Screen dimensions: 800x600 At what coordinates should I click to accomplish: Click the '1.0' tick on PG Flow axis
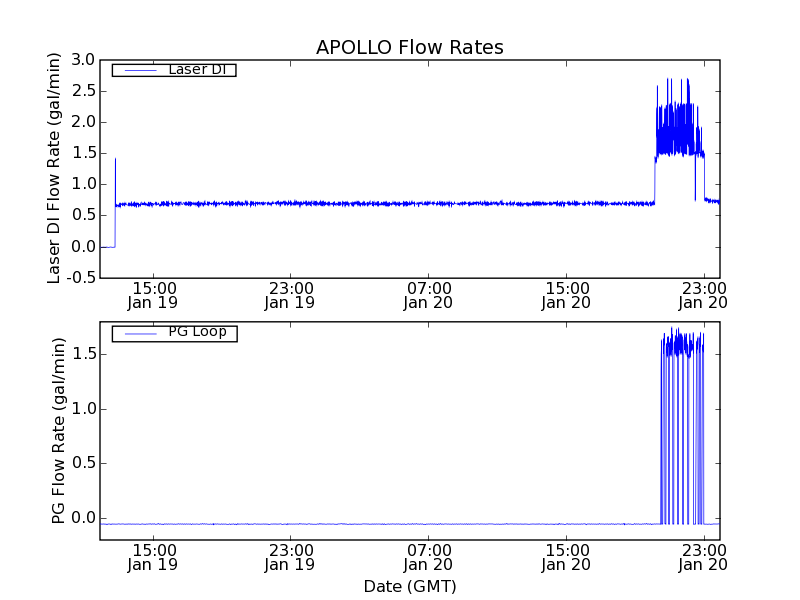tap(83, 409)
